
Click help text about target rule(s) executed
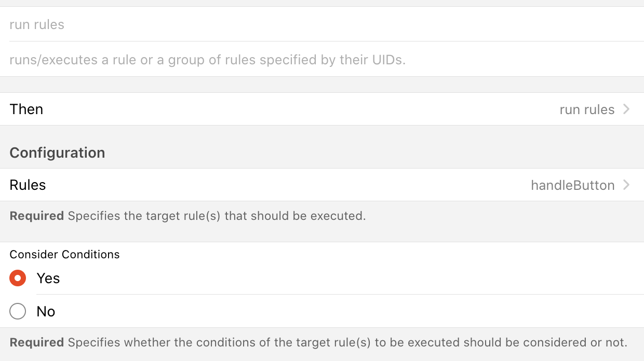click(217, 216)
